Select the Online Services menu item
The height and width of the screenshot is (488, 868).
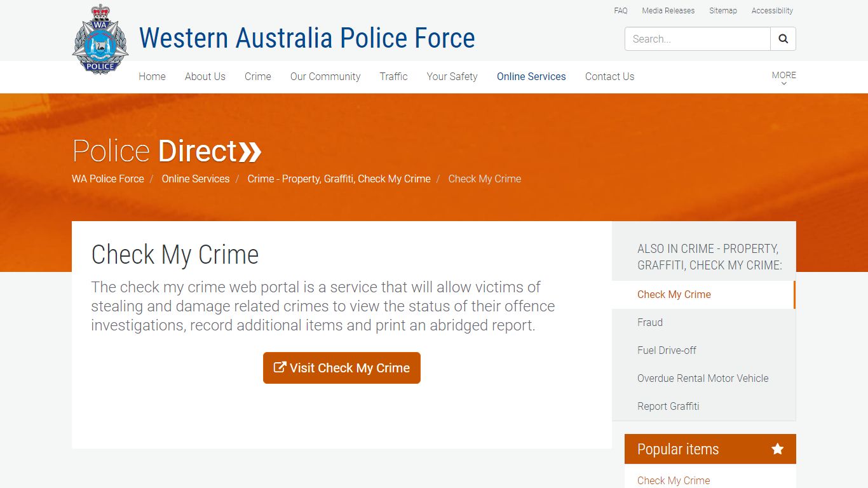(x=531, y=76)
